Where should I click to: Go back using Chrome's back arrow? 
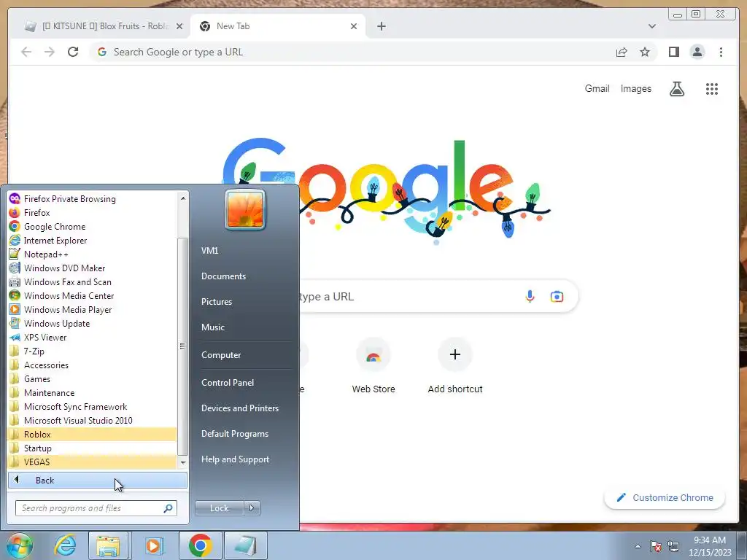[x=26, y=52]
